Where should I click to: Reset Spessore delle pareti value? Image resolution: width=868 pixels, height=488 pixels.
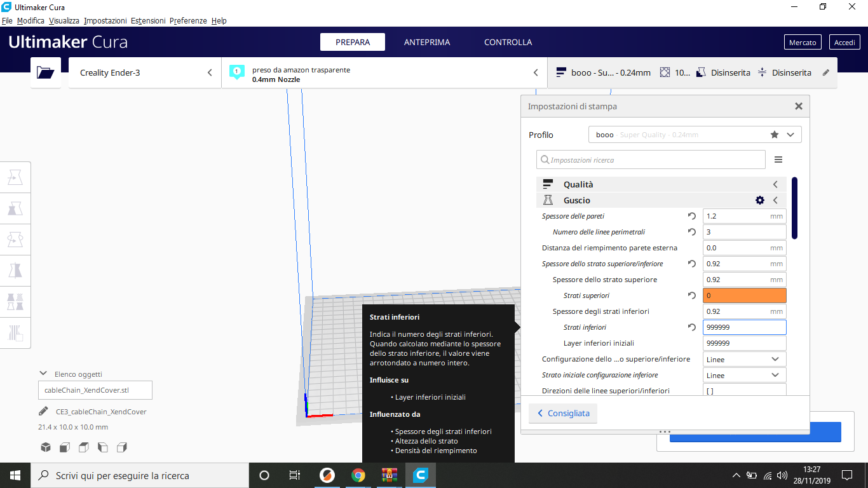point(692,216)
